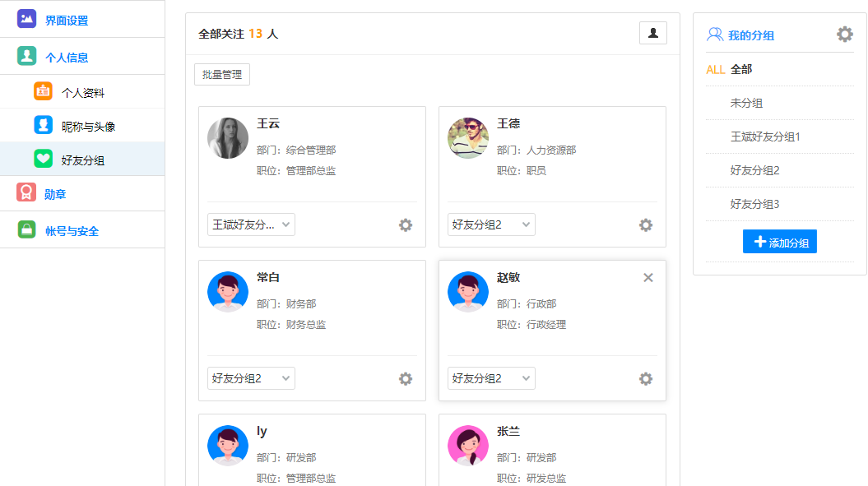
Task: Click the gear icon on 王德's card
Action: coord(646,224)
